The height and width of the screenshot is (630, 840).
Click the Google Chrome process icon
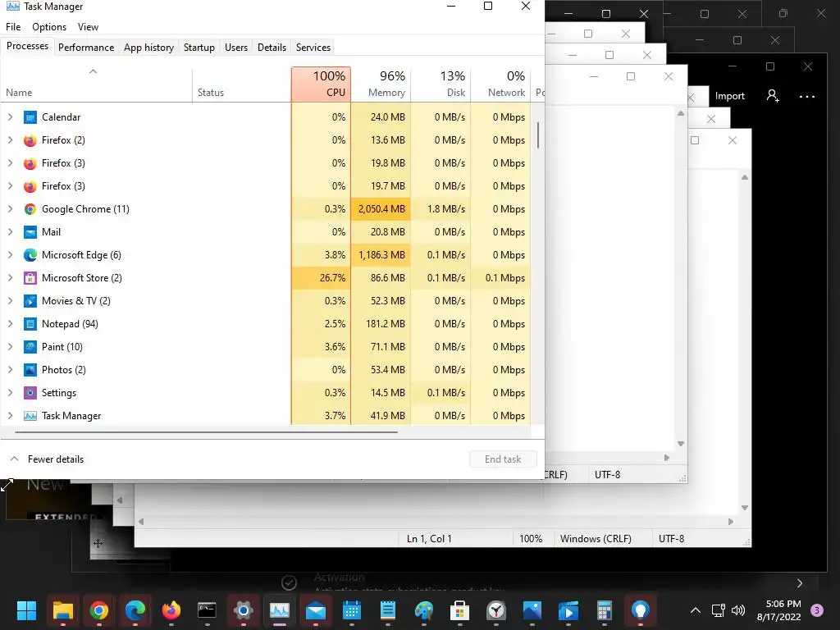30,209
